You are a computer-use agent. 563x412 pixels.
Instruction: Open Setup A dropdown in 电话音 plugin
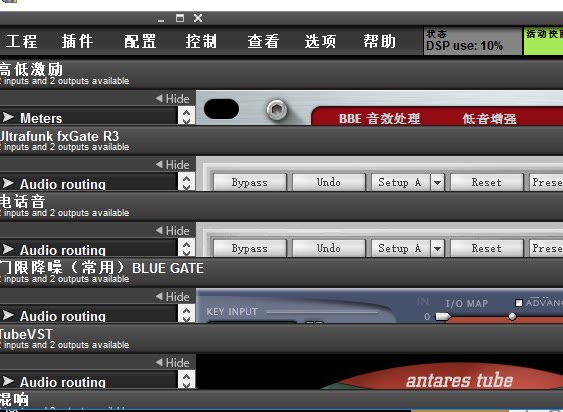437,249
